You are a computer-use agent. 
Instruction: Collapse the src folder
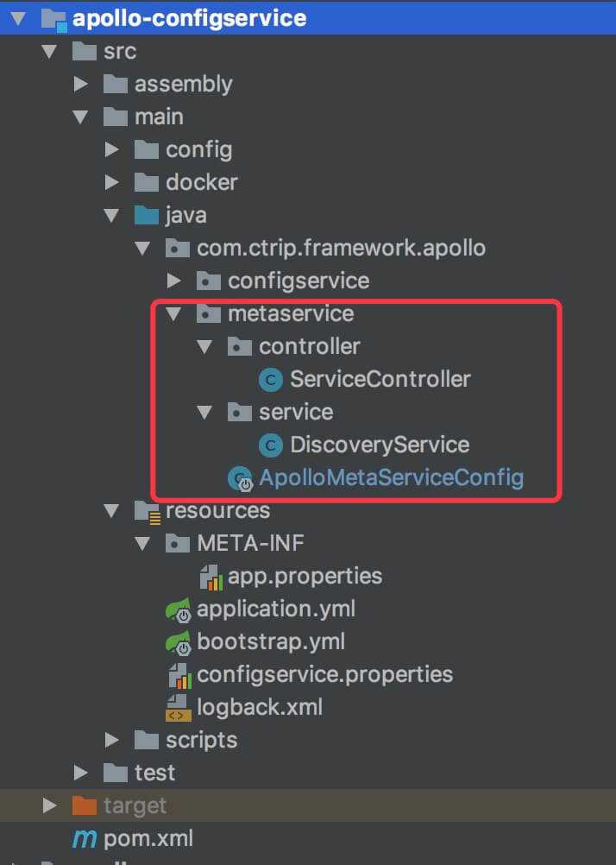51,51
